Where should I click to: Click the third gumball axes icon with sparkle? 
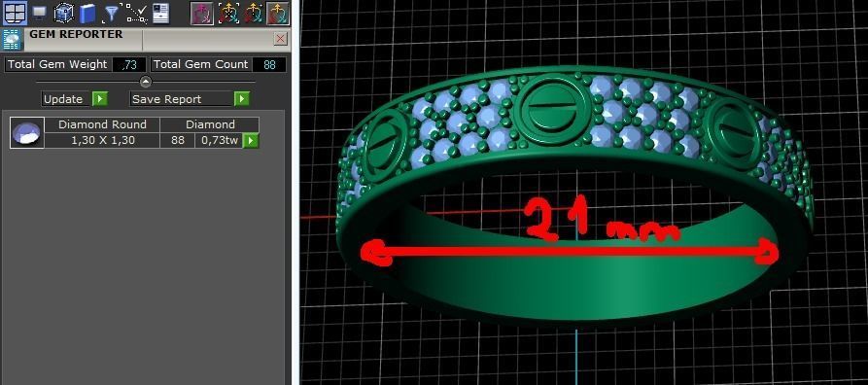[x=254, y=14]
